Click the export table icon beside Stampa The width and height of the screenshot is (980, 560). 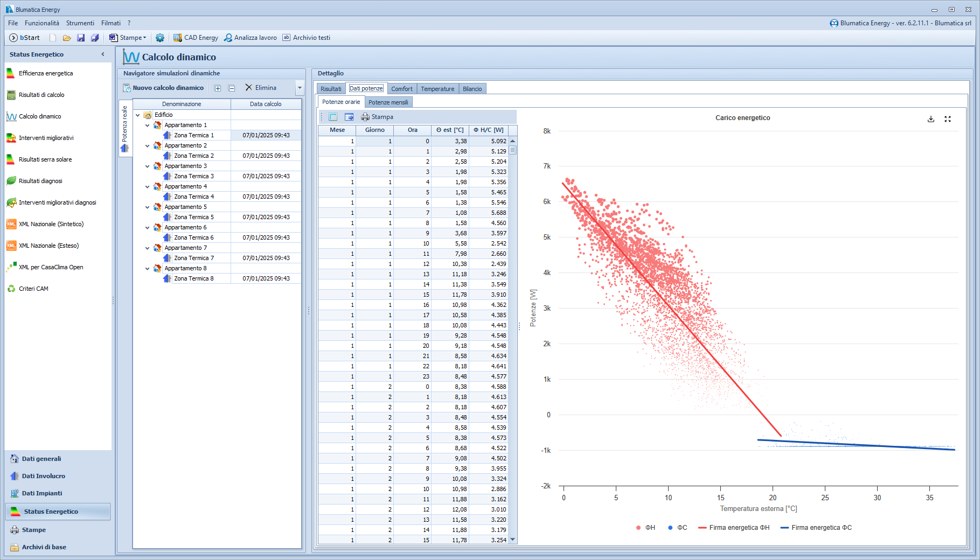(x=349, y=117)
